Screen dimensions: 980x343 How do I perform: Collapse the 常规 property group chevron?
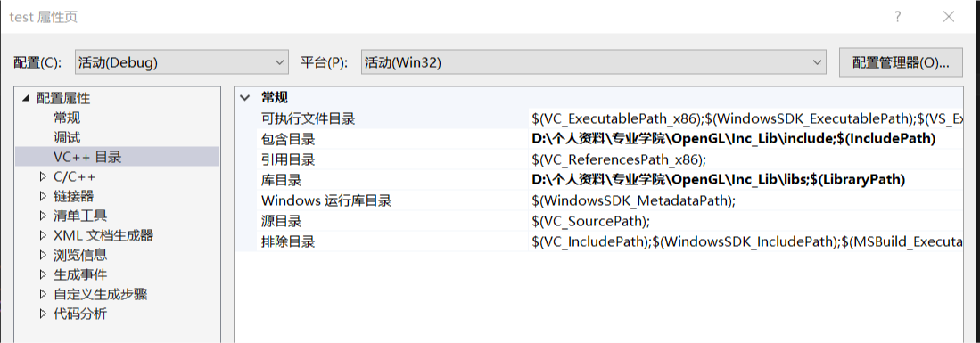[x=244, y=98]
